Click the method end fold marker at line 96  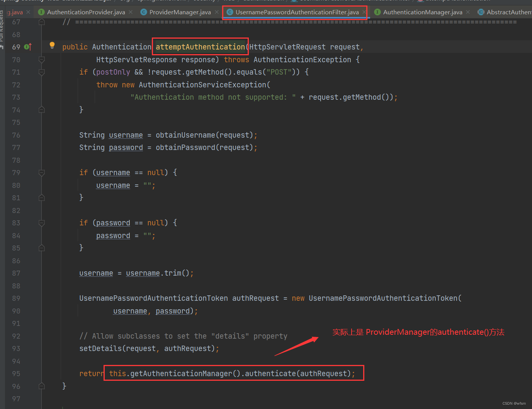click(42, 386)
